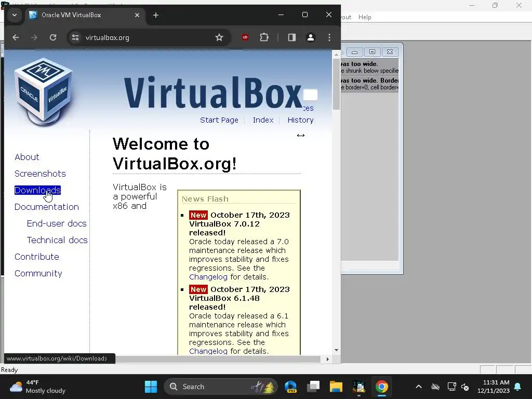Click the Chrome forward arrow
Screen dimensions: 532x399
coord(34,37)
